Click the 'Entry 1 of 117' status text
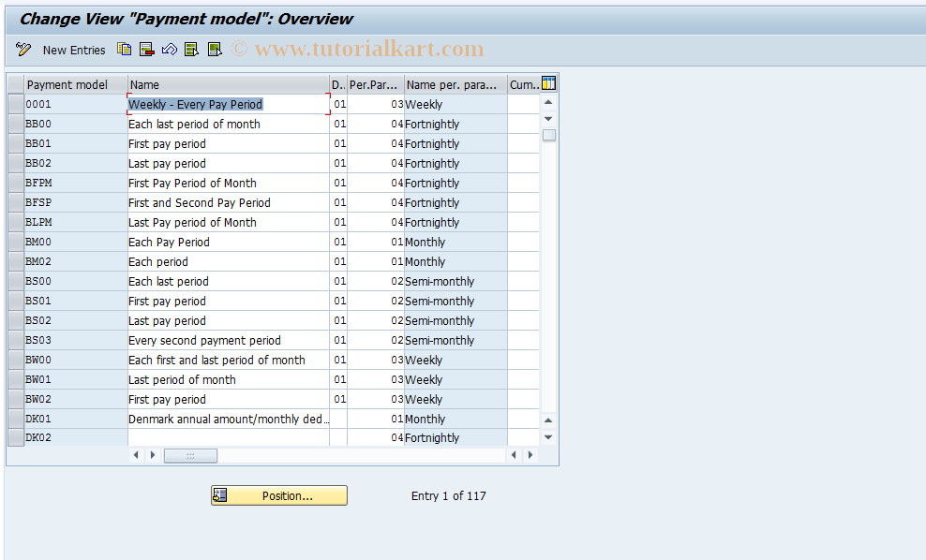926x560 pixels. point(449,495)
